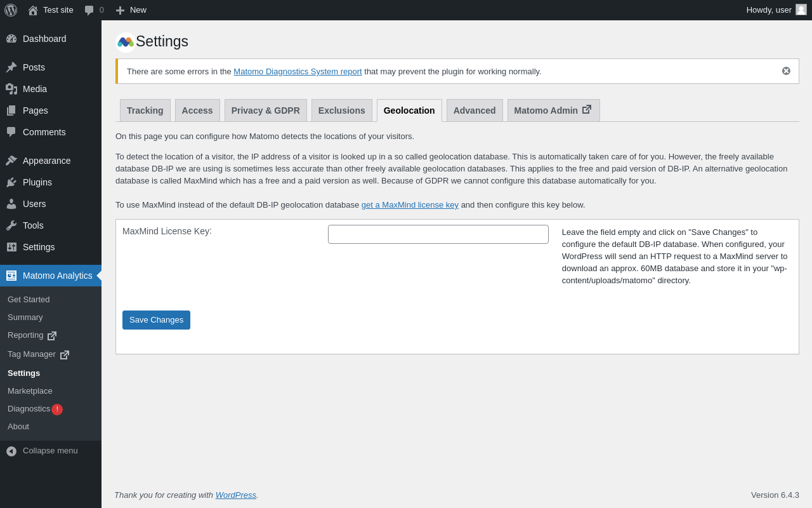Open the Test site home icon
This screenshot has height=508, width=812.
[33, 10]
